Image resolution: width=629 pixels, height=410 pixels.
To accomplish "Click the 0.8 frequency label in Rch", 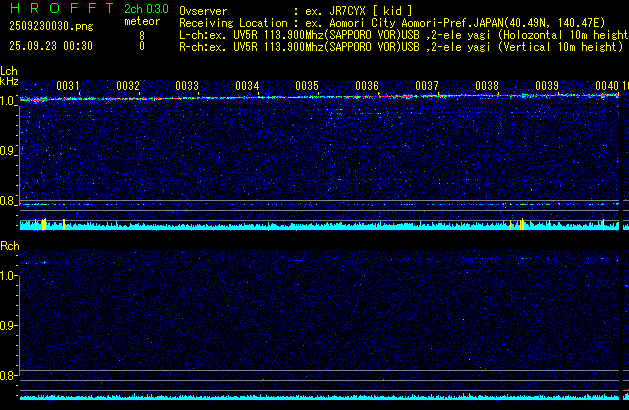I will 9,376.
